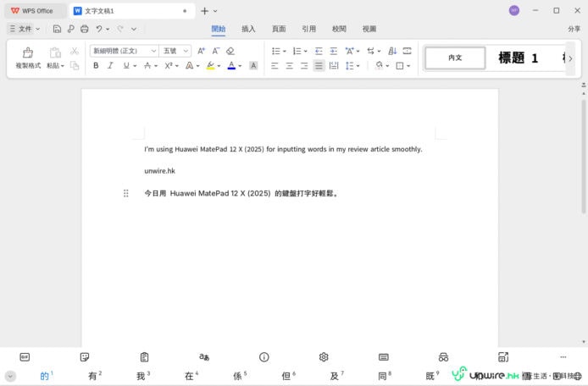
Task: Toggle justified alignment
Action: (x=319, y=66)
